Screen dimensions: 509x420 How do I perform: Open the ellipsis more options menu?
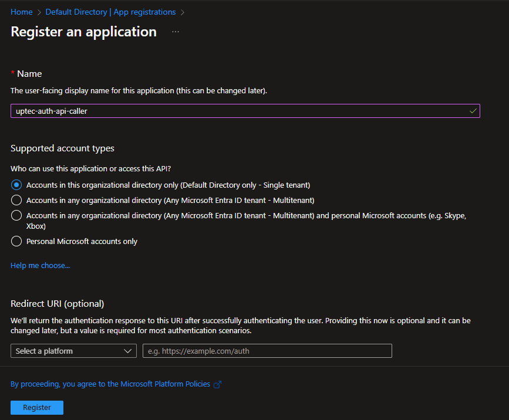[176, 32]
